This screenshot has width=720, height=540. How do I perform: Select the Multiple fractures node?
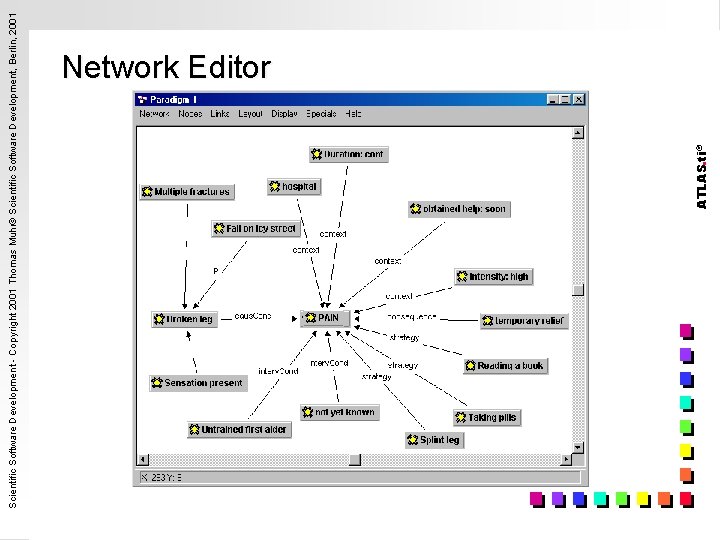pyautogui.click(x=187, y=191)
